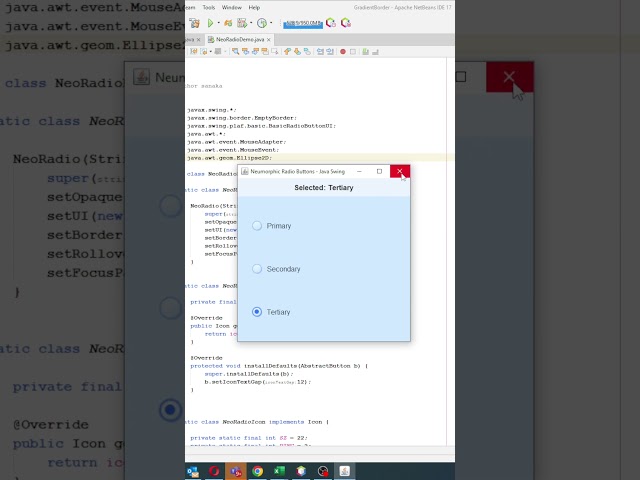This screenshot has width=640, height=480.
Task: Click the Comment code icon
Action: click(x=366, y=51)
